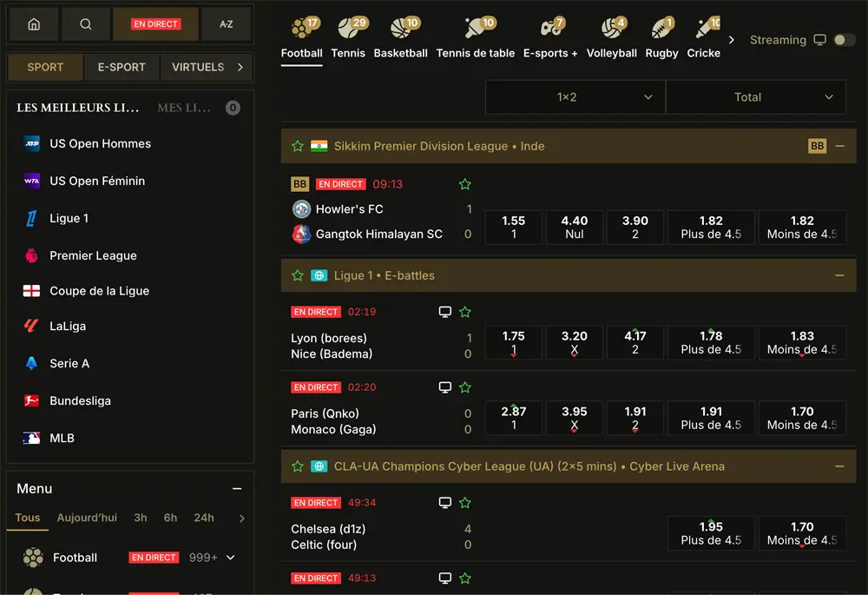Select the Aujourd'hui time filter

(x=87, y=518)
